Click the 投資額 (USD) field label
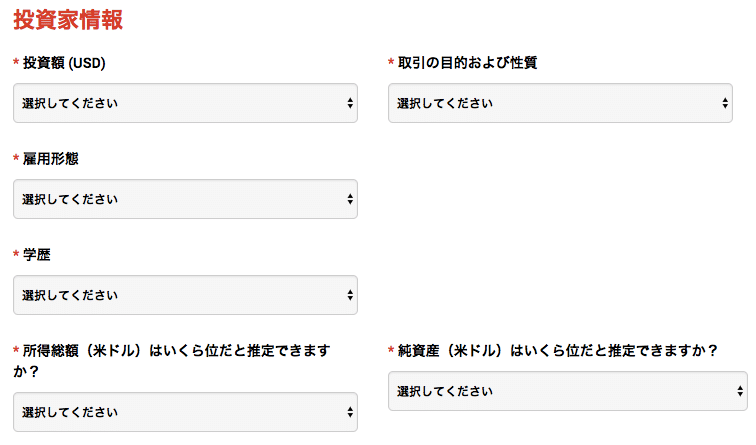756x445 pixels. (x=64, y=63)
